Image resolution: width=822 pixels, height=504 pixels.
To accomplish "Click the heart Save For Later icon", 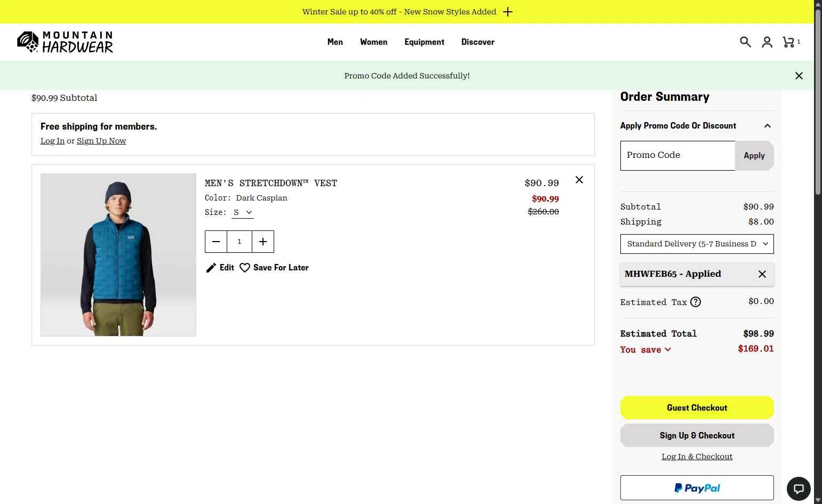I will pos(245,268).
